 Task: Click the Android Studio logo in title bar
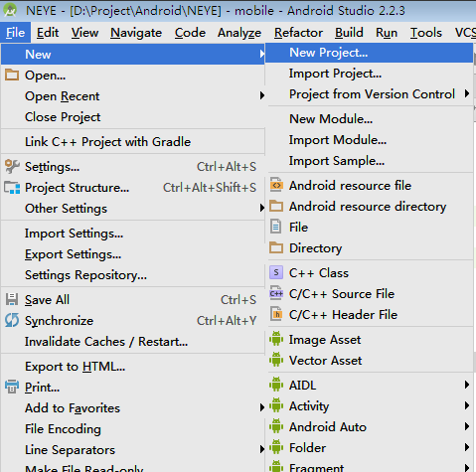[10, 10]
